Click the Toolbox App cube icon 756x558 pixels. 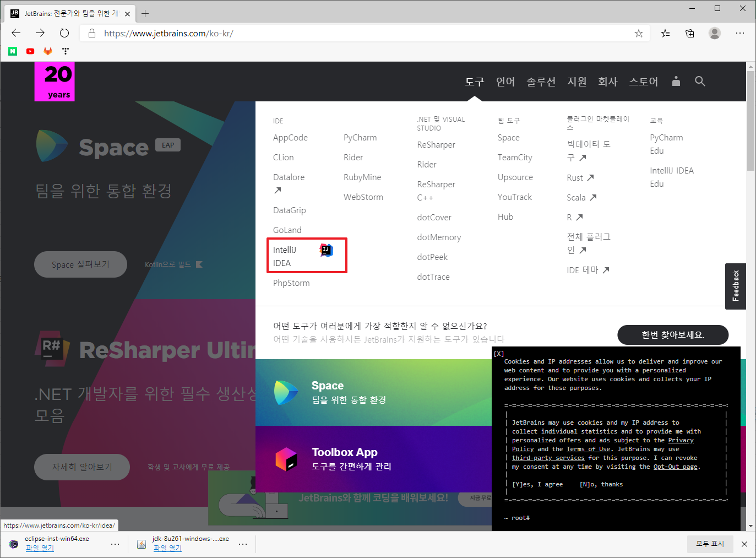click(x=286, y=459)
